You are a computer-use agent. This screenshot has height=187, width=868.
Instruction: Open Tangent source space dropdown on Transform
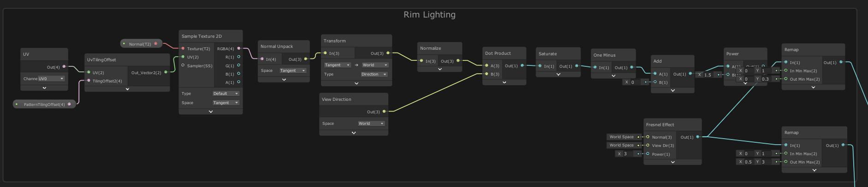337,65
